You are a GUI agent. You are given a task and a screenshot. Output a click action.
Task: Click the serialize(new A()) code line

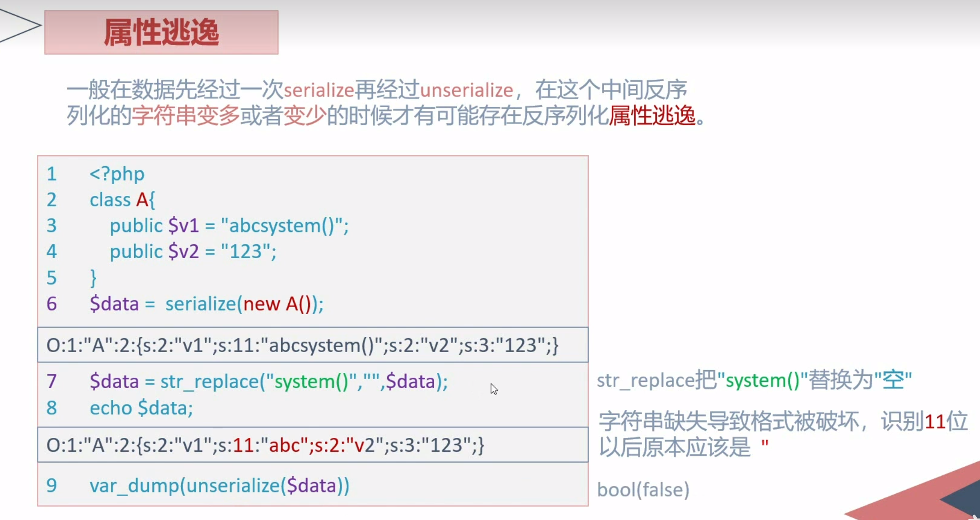pyautogui.click(x=206, y=303)
